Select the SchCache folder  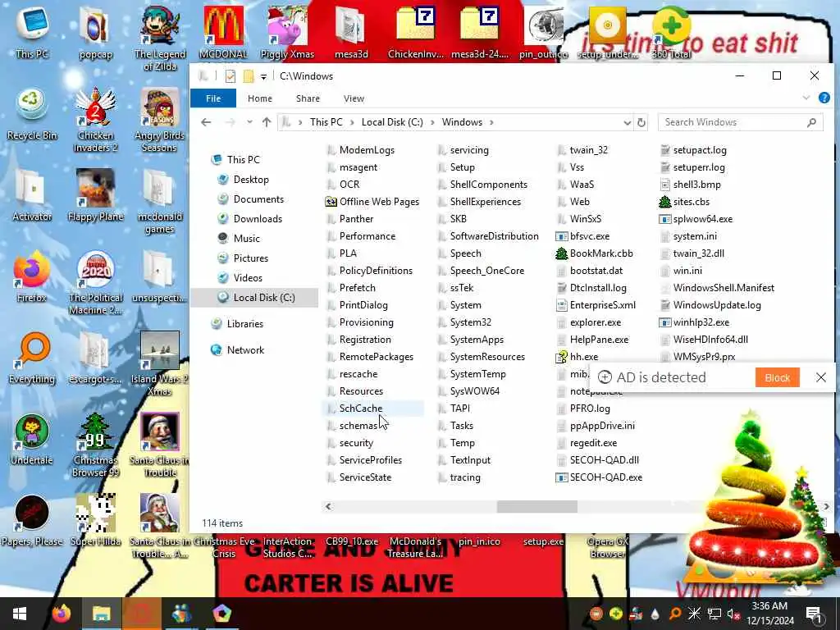tap(361, 409)
